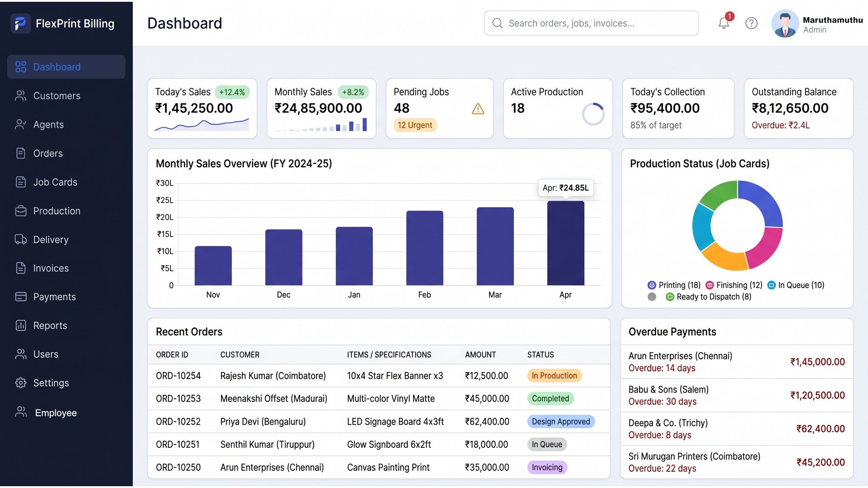Open Arun Enterprises (Chennai) overdue payment
The width and height of the screenshot is (868, 488).
click(736, 362)
